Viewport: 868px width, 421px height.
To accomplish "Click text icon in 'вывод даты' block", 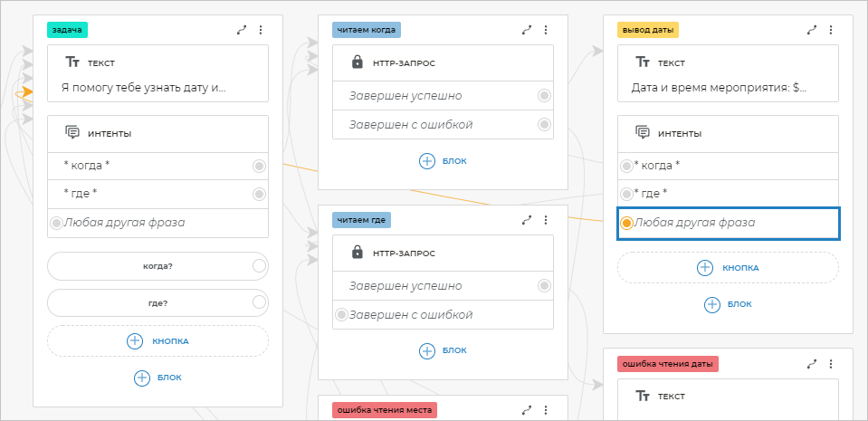I will point(642,62).
